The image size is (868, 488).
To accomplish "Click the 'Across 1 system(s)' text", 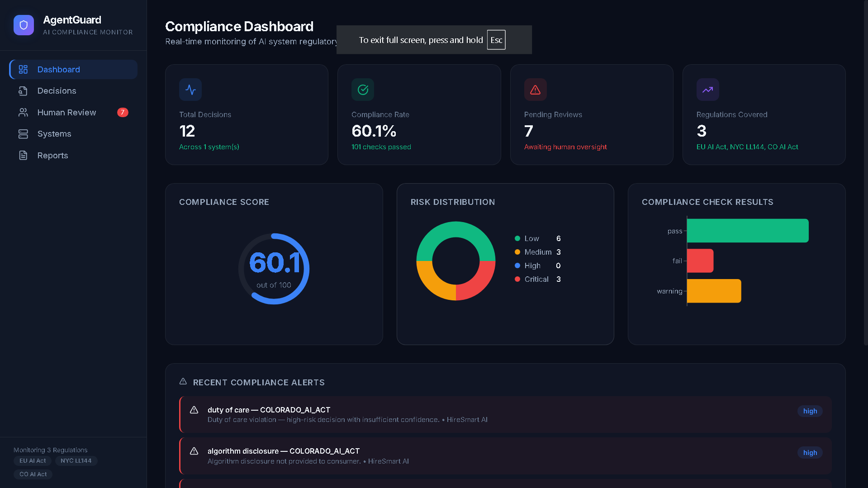I will (209, 147).
